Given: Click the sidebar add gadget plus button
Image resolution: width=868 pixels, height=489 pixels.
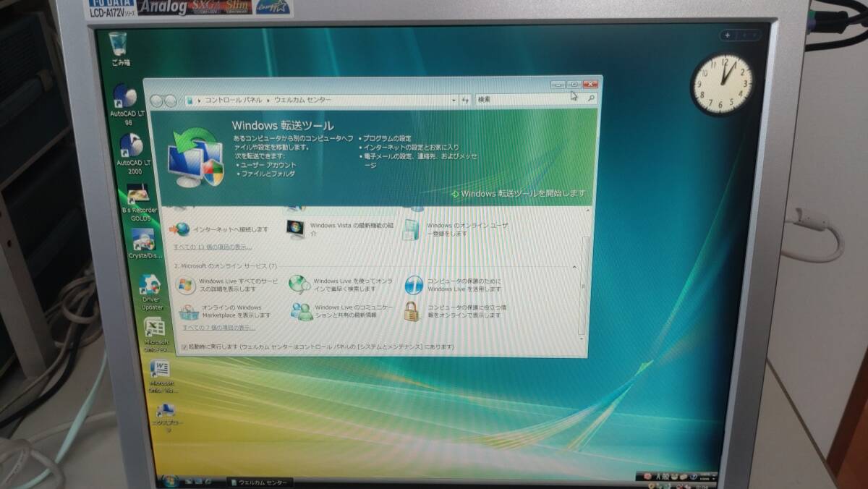Looking at the screenshot, I should coord(728,35).
